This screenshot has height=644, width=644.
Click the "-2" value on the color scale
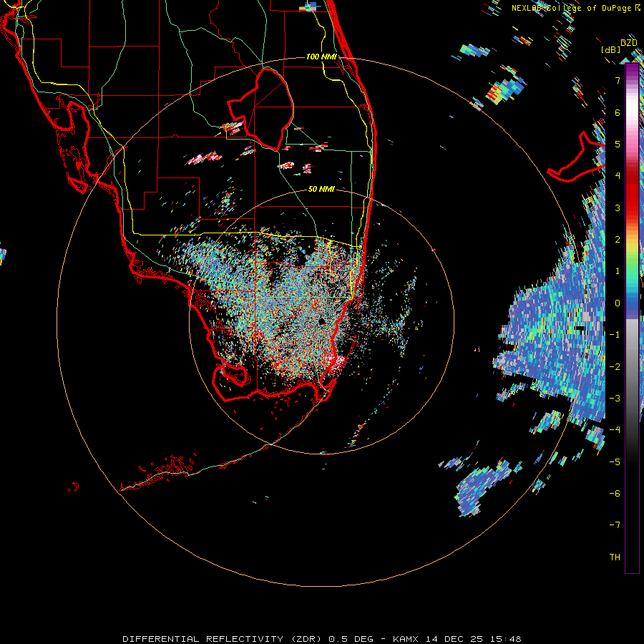pos(615,367)
